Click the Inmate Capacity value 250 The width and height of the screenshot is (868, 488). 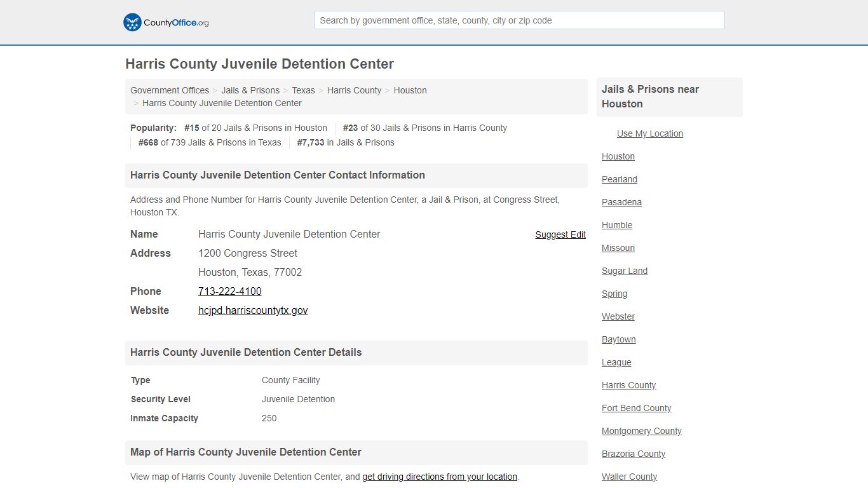point(269,418)
